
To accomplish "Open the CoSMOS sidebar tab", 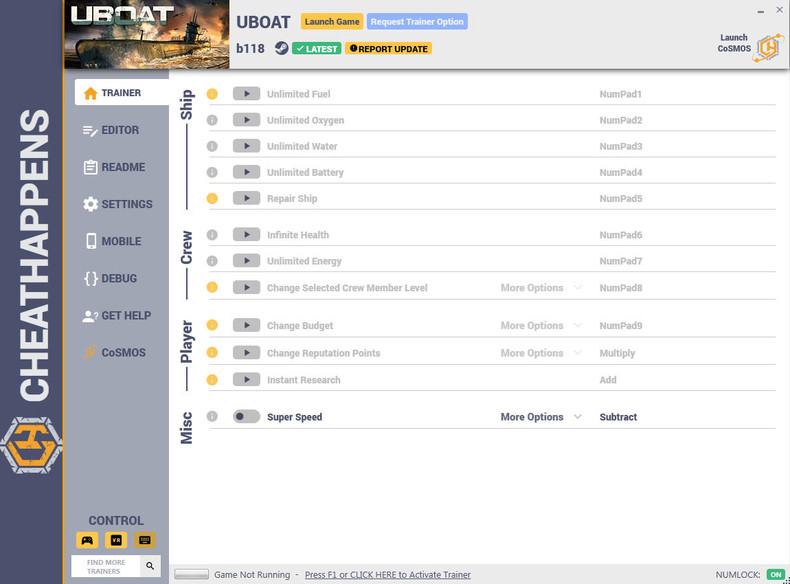I will [x=117, y=353].
